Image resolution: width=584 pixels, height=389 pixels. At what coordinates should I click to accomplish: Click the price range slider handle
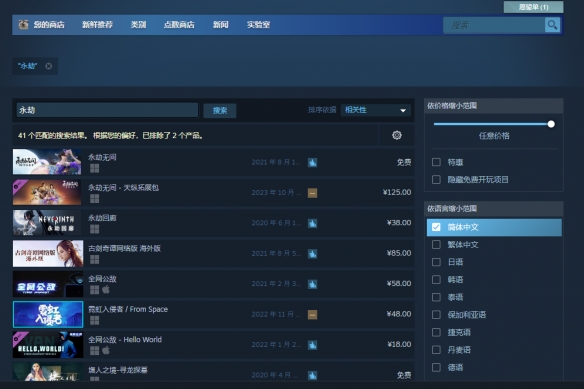551,124
